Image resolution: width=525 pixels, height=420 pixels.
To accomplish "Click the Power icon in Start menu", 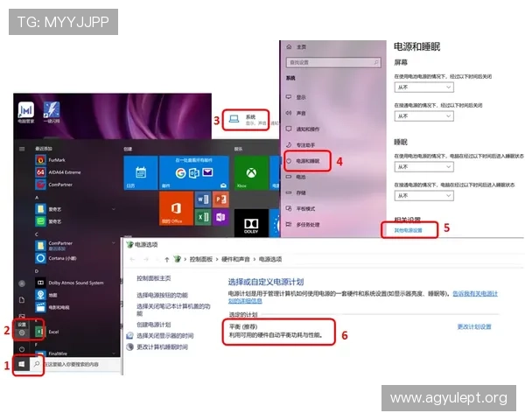I will 22,349.
